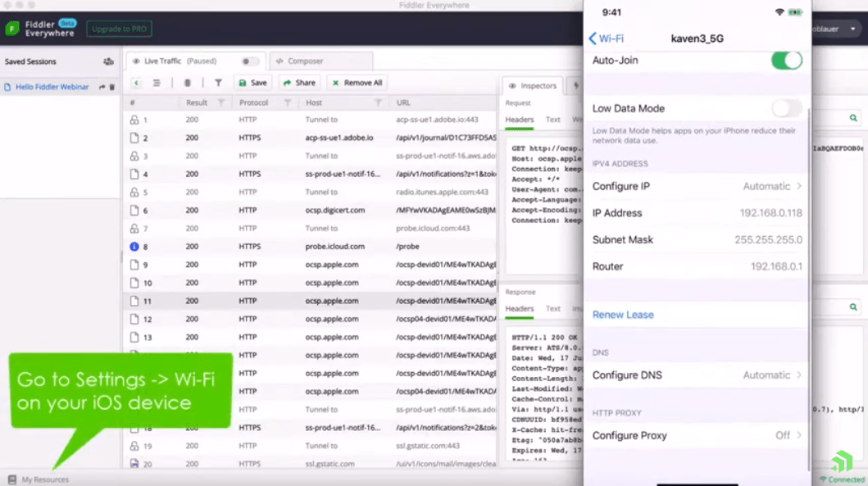Open the filter funnel toolbar icon
The image size is (868, 486).
pyautogui.click(x=218, y=83)
